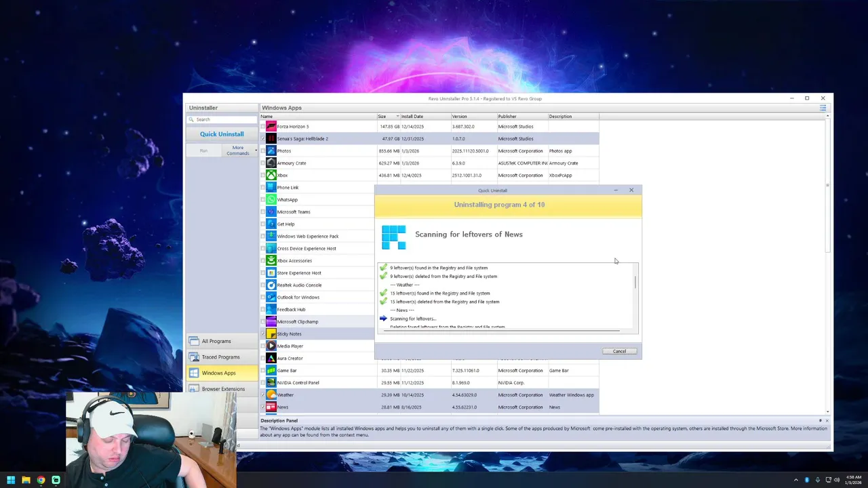Cancel the Quick Uninstall dialog

point(620,351)
